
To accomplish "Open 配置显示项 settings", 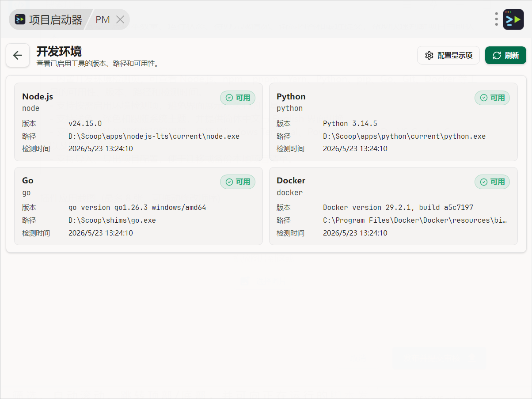I will [448, 55].
